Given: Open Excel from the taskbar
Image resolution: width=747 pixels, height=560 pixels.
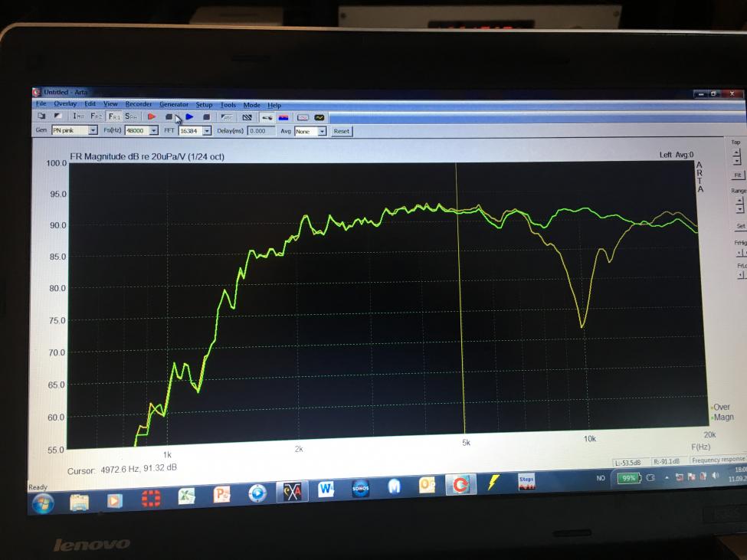Looking at the screenshot, I should pos(186,496).
